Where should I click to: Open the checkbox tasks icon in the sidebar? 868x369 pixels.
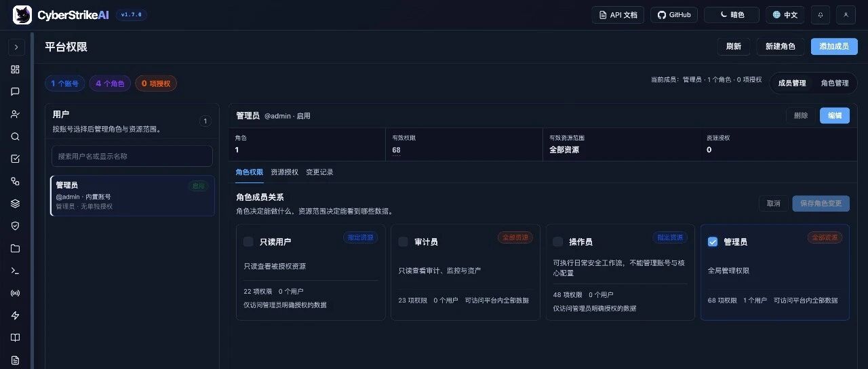16,159
